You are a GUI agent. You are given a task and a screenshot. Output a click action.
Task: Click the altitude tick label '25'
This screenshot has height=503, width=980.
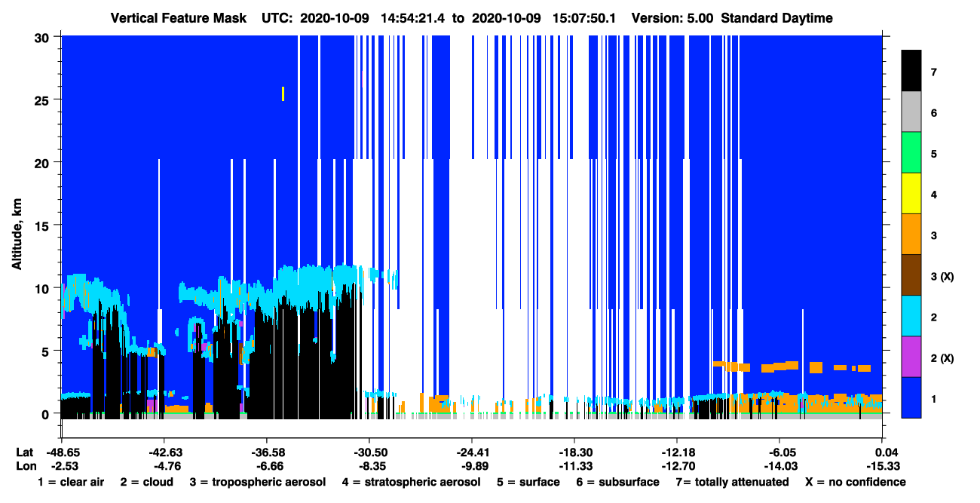tap(44, 100)
